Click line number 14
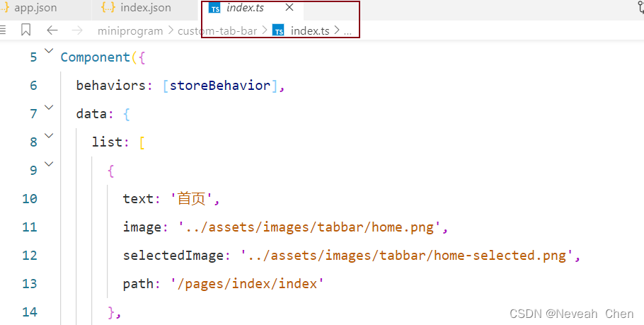 (x=30, y=312)
